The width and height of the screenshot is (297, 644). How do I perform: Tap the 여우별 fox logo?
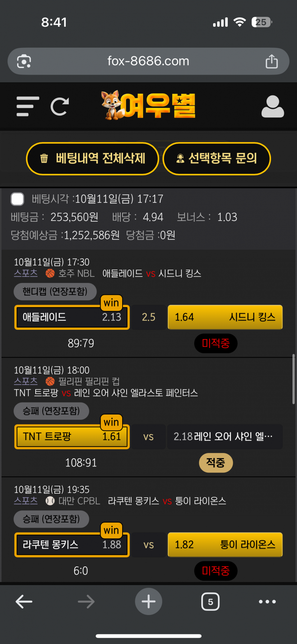148,106
